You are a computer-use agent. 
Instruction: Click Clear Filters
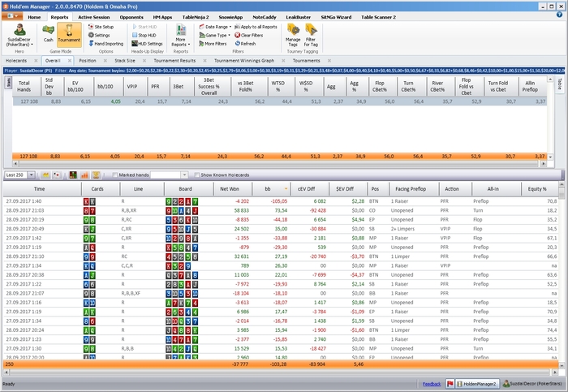249,35
